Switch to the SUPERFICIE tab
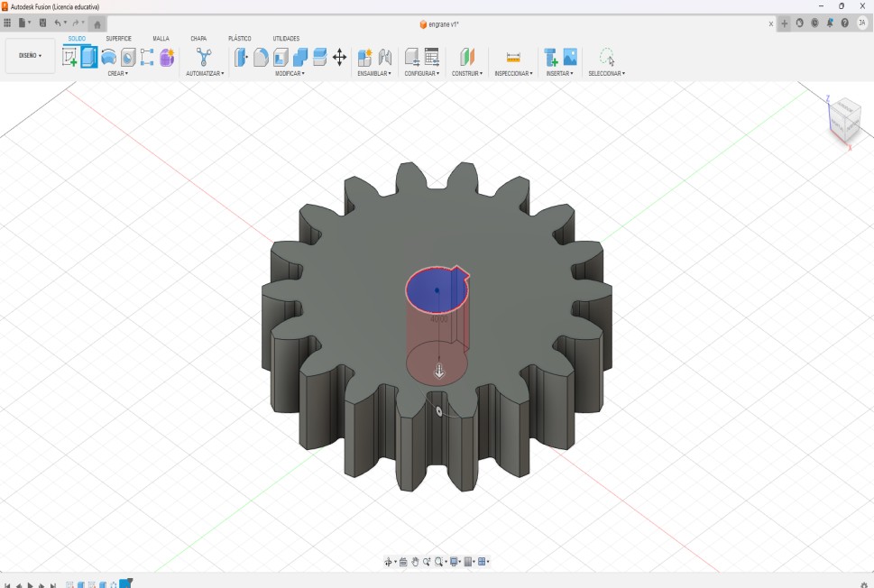 pyautogui.click(x=119, y=39)
